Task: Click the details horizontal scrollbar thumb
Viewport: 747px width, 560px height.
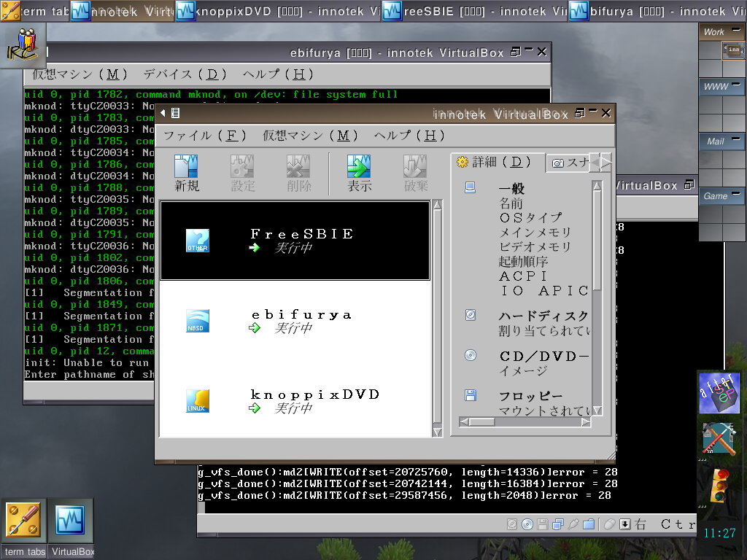Action: tap(481, 422)
